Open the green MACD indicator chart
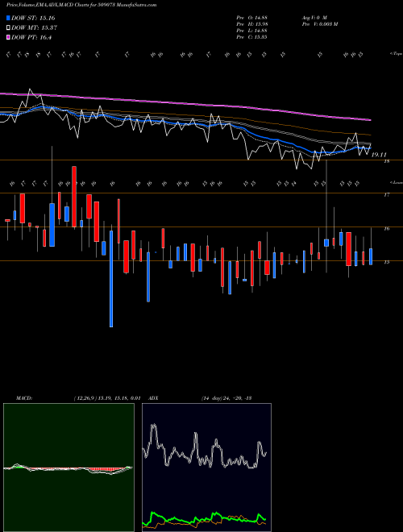Screen dimensions: 403x532 coord(69,468)
